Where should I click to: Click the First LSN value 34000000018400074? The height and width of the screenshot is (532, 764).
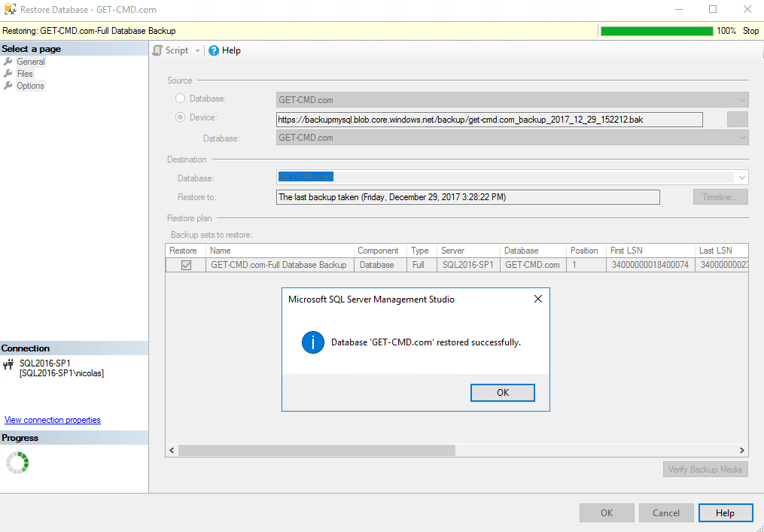click(650, 265)
